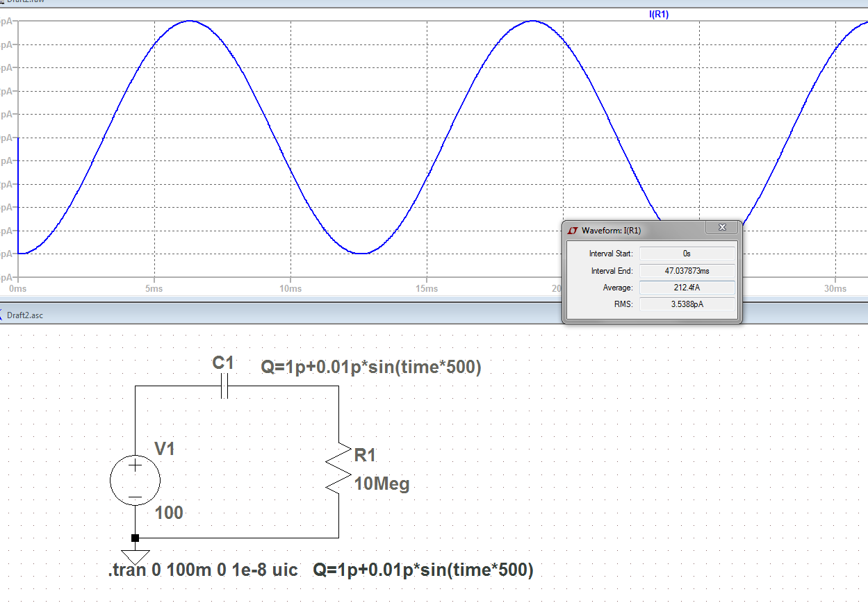Click the Interval Start value field
Screen dimensions: 868x603
pos(687,254)
